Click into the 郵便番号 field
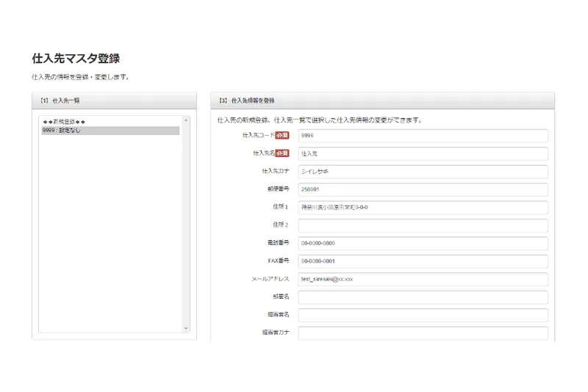 pos(423,189)
